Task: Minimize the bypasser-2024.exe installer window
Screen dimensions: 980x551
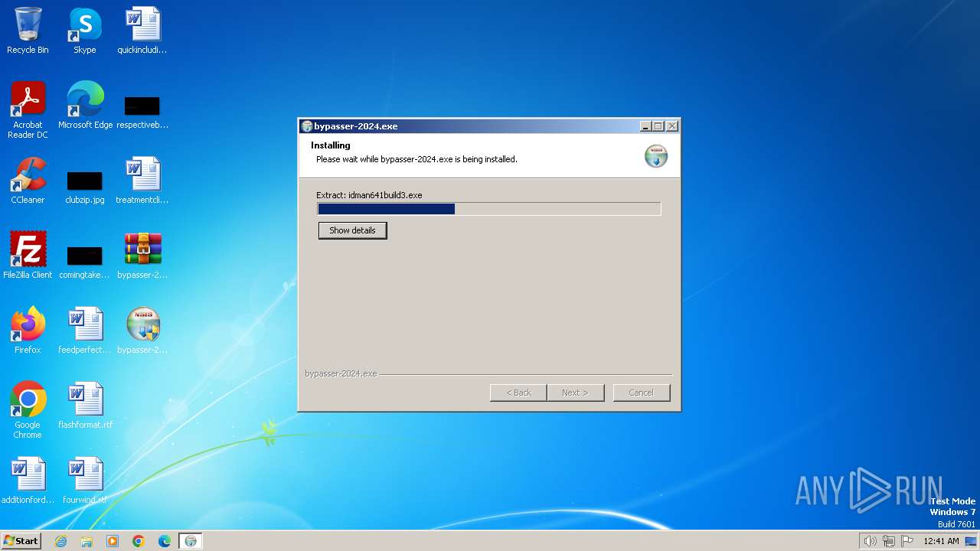Action: tap(645, 126)
